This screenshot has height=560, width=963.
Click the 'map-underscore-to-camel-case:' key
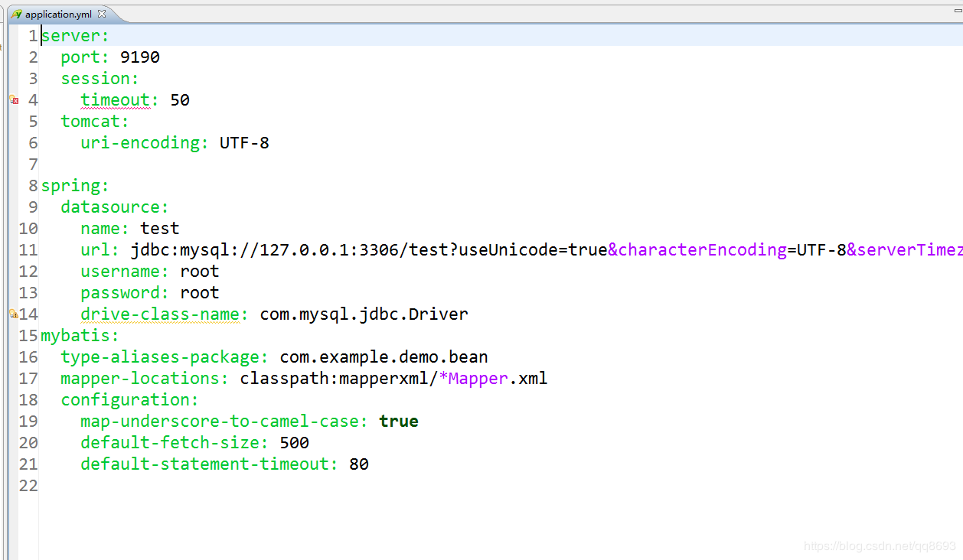coord(225,422)
